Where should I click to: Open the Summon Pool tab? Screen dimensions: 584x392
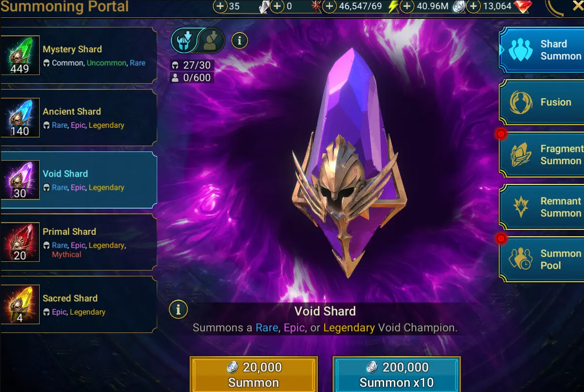tap(541, 259)
